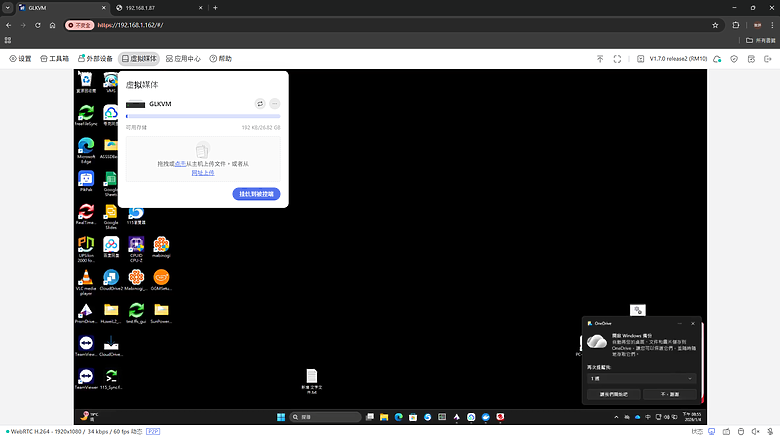The height and width of the screenshot is (438, 780).
Task: Open the three-dot more options for GLKVM
Action: [275, 104]
